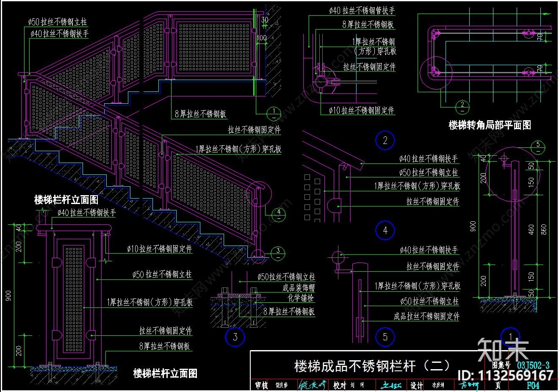Select the blue detail circle numbered 3

235,337
